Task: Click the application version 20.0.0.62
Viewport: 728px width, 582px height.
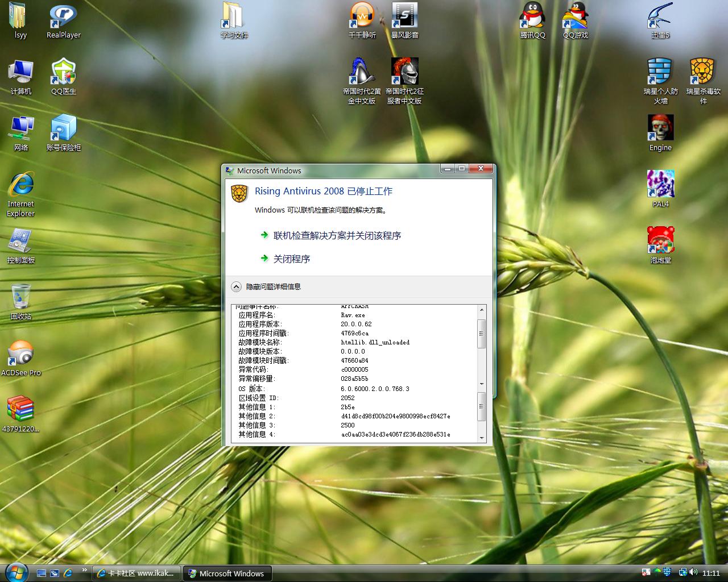Action: click(356, 324)
